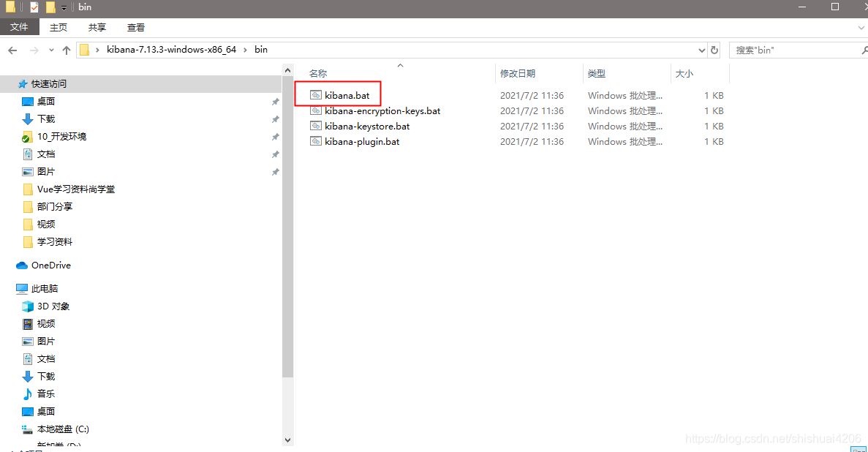
Task: Expand address bar history dropdown
Action: click(x=702, y=50)
